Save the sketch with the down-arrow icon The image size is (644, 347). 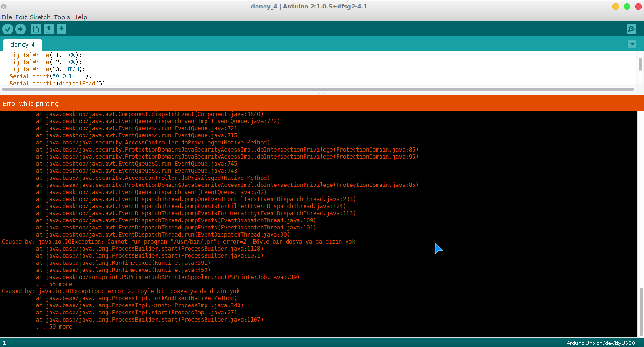61,29
